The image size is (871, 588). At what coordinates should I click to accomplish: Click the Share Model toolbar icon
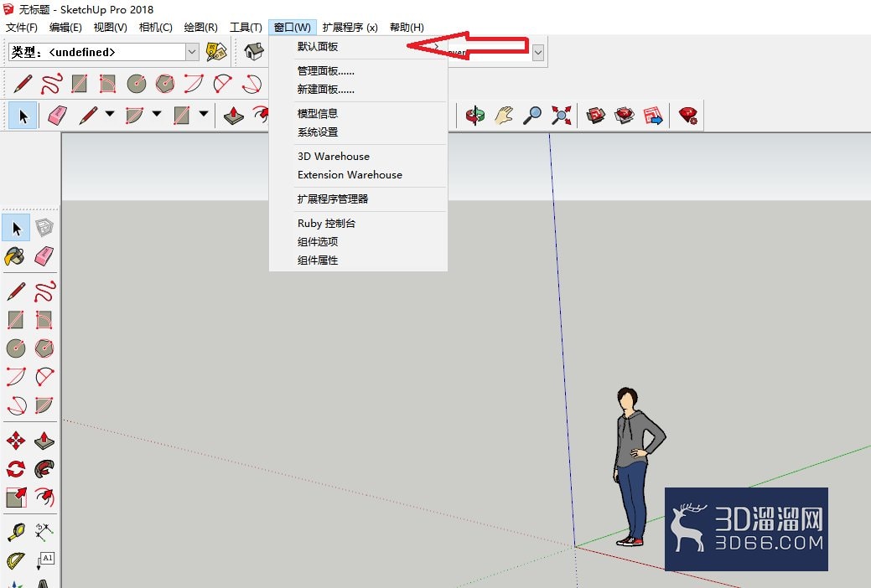[625, 116]
